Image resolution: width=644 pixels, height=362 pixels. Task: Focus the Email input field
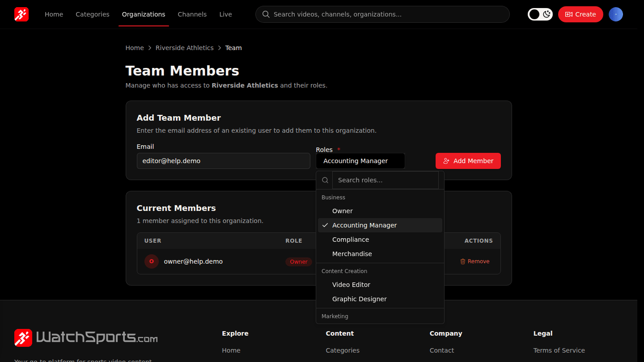point(224,161)
